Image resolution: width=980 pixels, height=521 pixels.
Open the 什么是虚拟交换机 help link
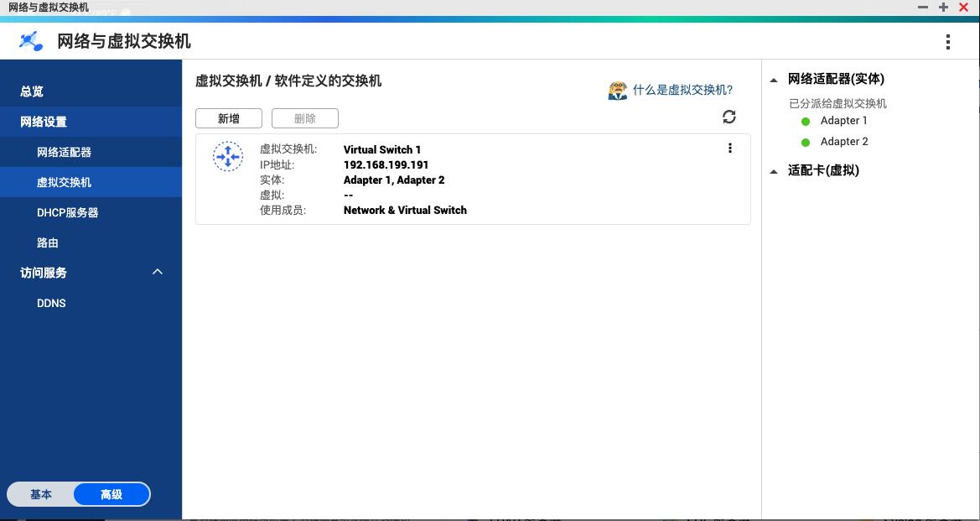pos(682,90)
